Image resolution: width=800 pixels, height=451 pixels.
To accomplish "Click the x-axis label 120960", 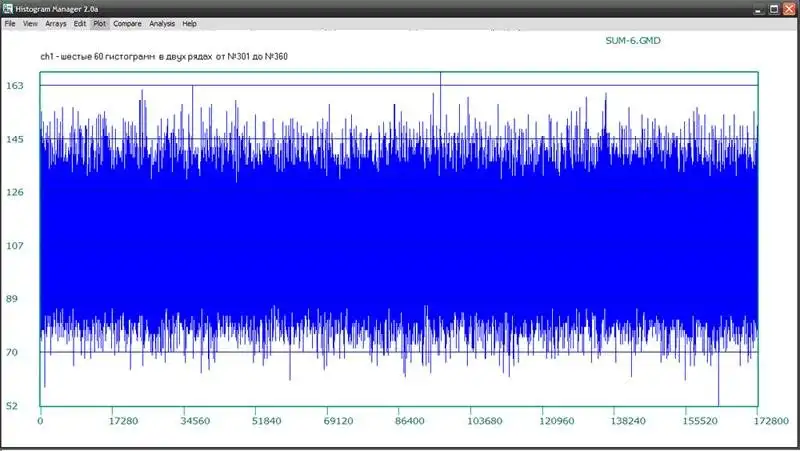I will tap(557, 421).
